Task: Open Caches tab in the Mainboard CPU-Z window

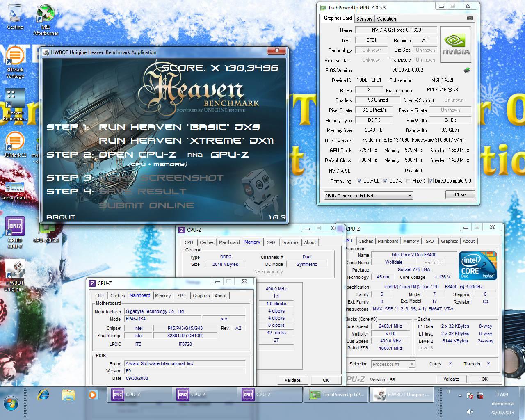Action: tap(117, 296)
